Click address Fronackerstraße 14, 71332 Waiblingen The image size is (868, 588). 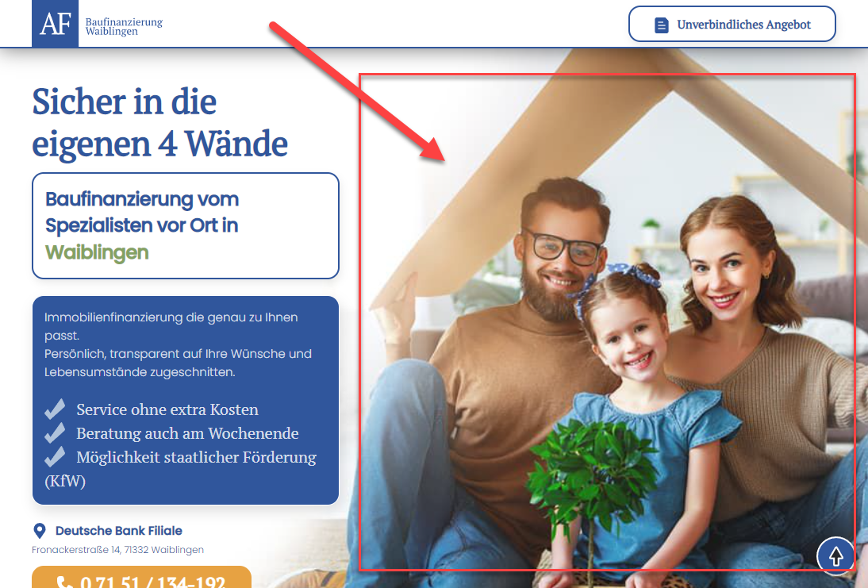(118, 550)
